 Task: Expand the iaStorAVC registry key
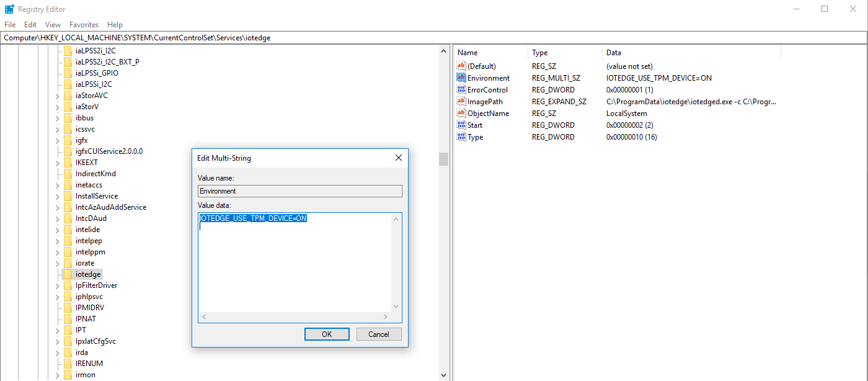(x=56, y=95)
